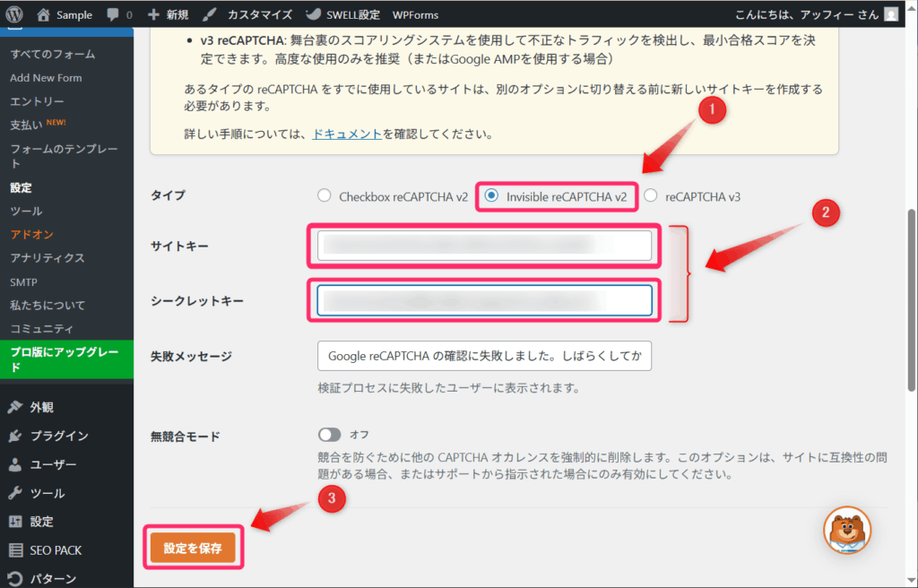Open WPForms ツール submenu item
Viewport: 918px width, 588px height.
[26, 211]
